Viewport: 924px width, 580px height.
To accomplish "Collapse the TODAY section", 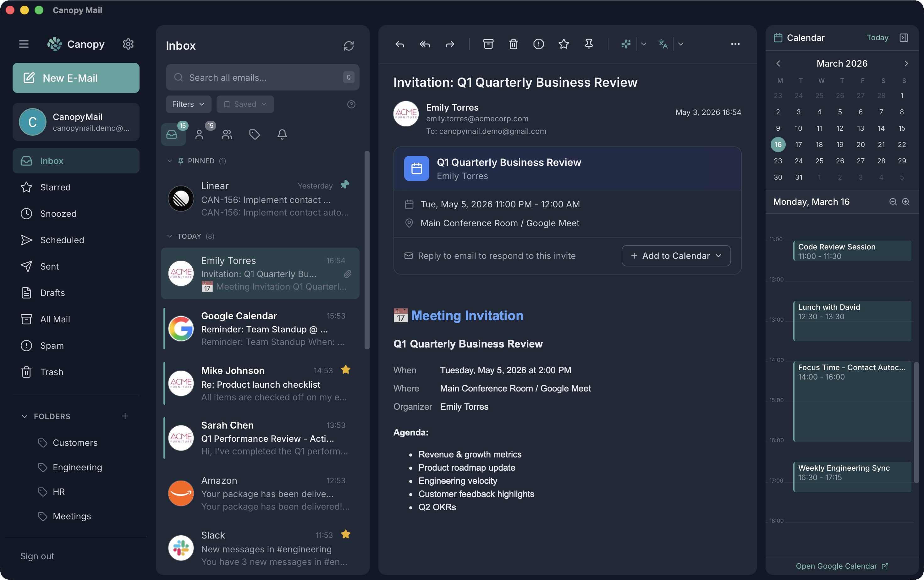I will (x=170, y=236).
